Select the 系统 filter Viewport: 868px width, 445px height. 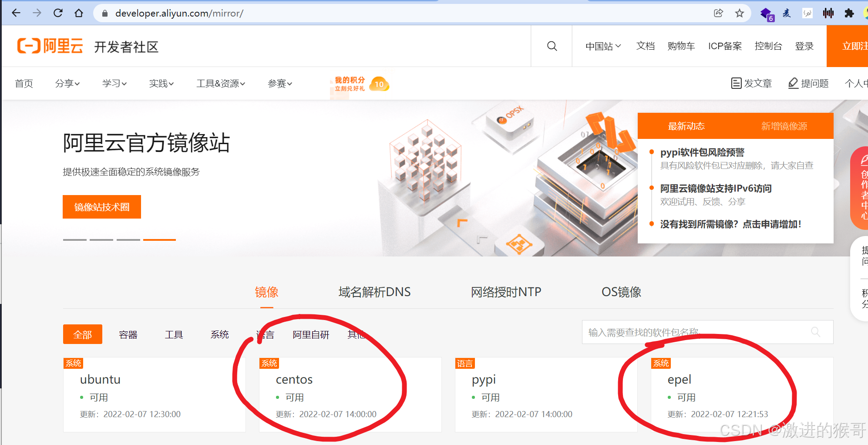point(219,334)
